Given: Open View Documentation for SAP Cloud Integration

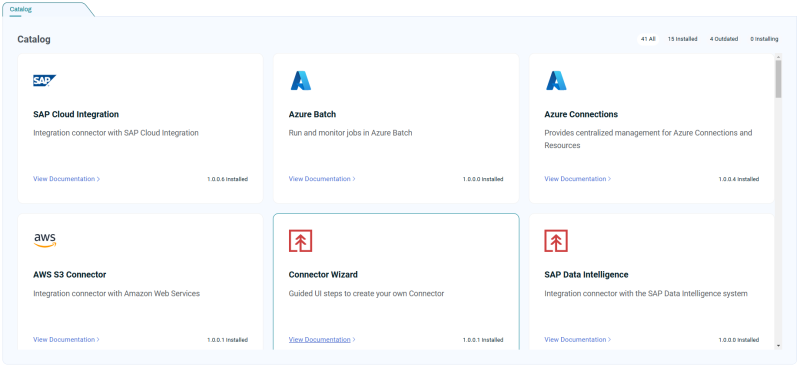Looking at the screenshot, I should click(66, 179).
